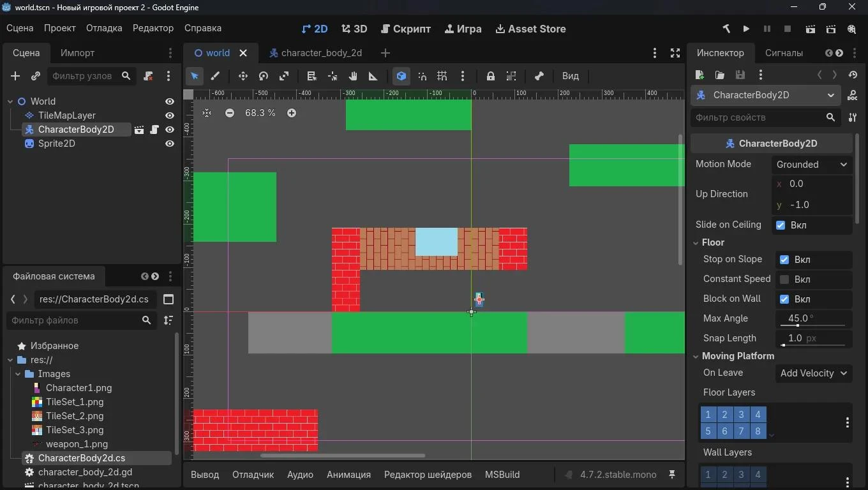Open the Отладка menu

(x=104, y=28)
